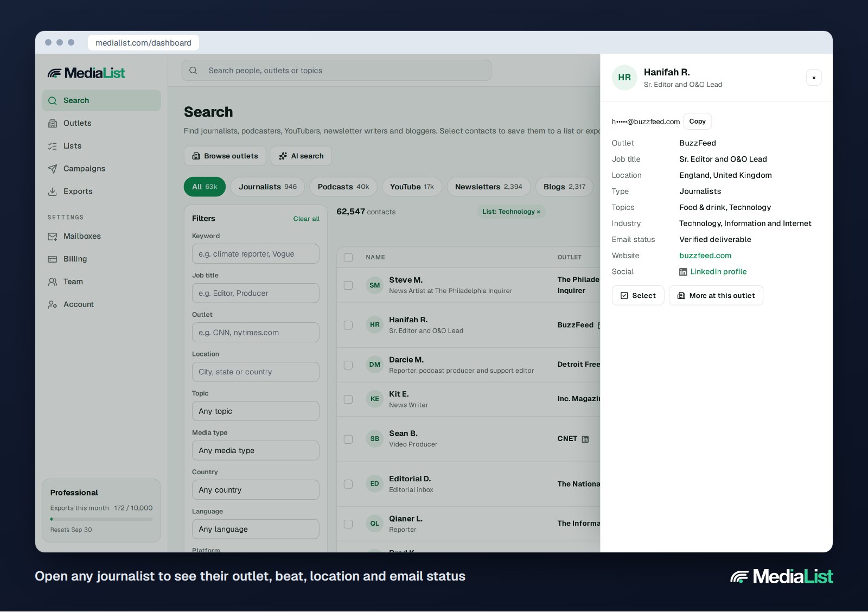Click the AI search button

pyautogui.click(x=301, y=156)
